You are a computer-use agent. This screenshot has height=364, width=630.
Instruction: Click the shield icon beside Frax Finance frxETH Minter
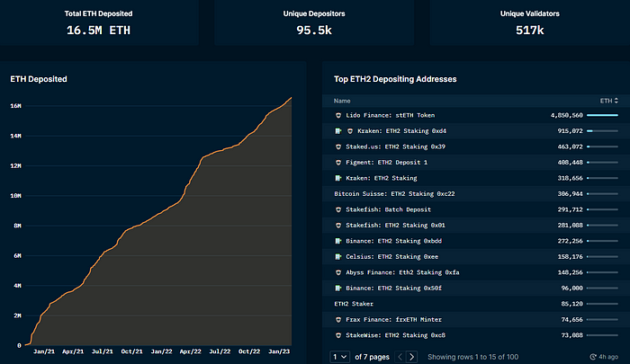pos(338,319)
